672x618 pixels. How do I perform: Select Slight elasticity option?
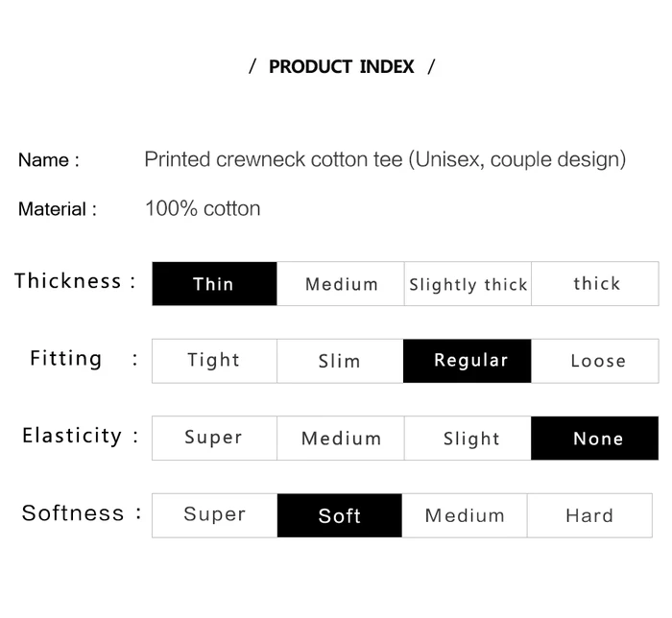[x=468, y=438]
